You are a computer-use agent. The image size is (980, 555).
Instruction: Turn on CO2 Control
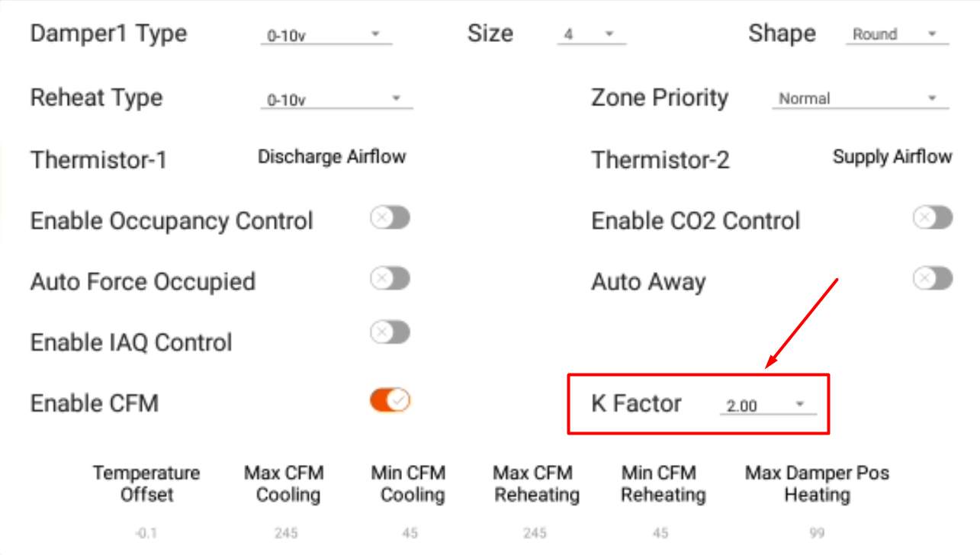[x=932, y=218]
